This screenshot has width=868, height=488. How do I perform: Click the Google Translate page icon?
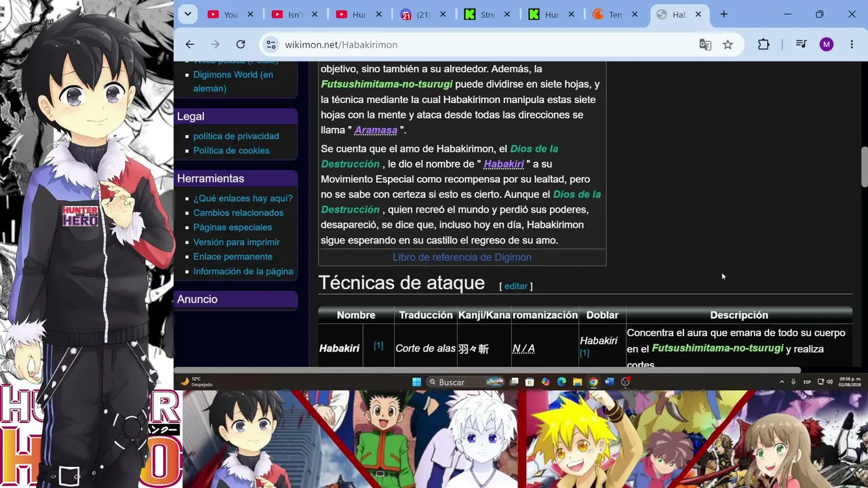point(705,45)
